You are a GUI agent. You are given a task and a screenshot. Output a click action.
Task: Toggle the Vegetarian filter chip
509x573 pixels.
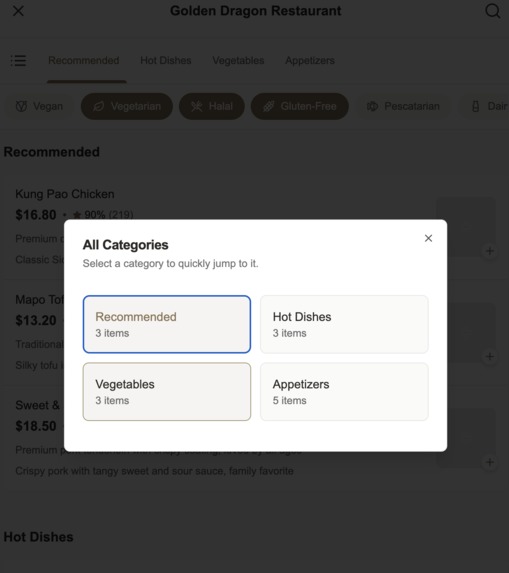point(127,106)
